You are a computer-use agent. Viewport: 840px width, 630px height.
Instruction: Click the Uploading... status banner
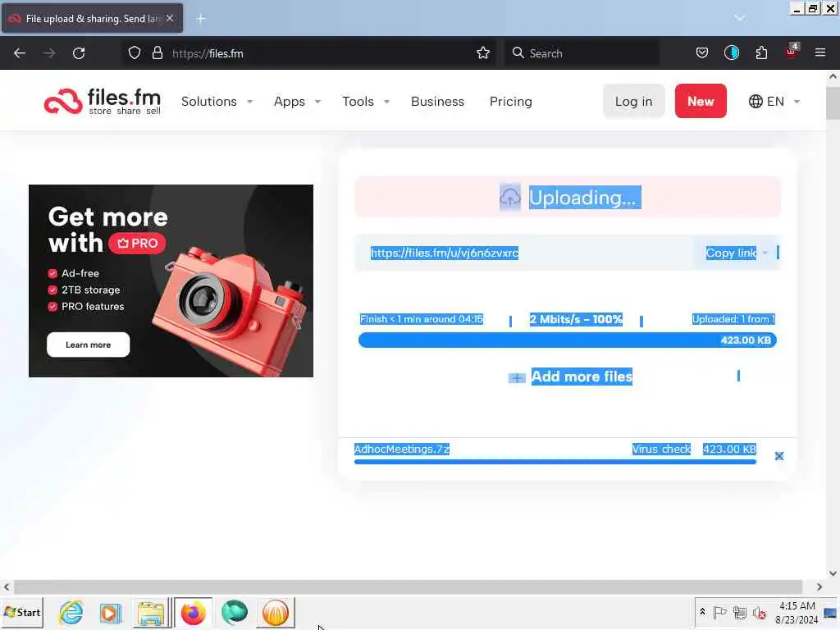point(568,197)
